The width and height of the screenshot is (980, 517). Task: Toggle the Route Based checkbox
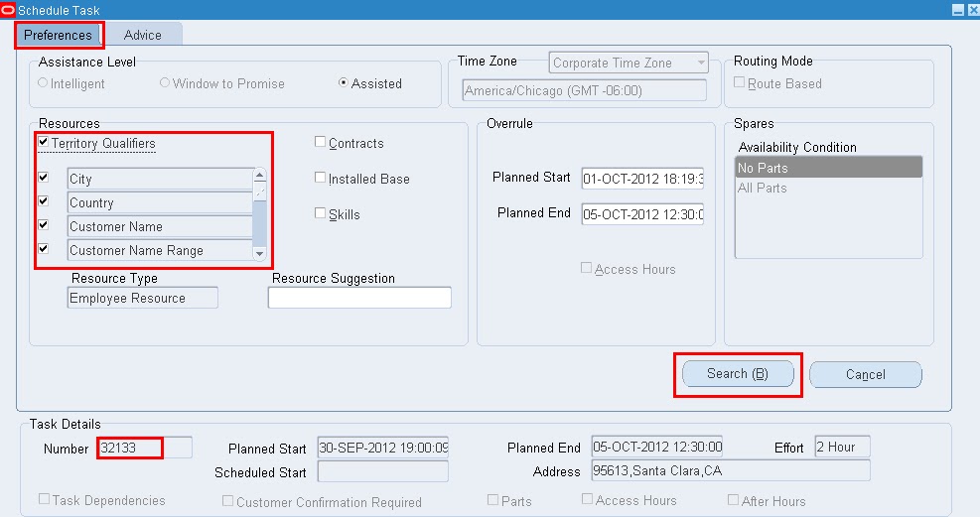point(740,82)
